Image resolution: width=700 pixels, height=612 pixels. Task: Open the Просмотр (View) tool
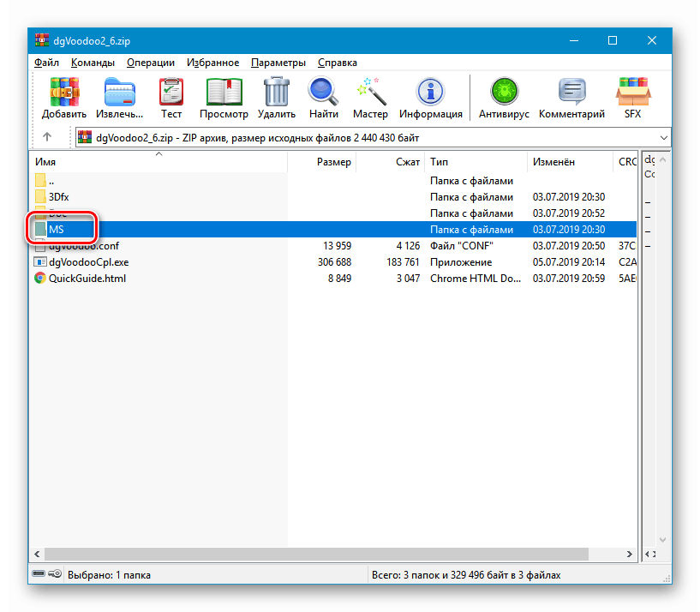point(224,98)
